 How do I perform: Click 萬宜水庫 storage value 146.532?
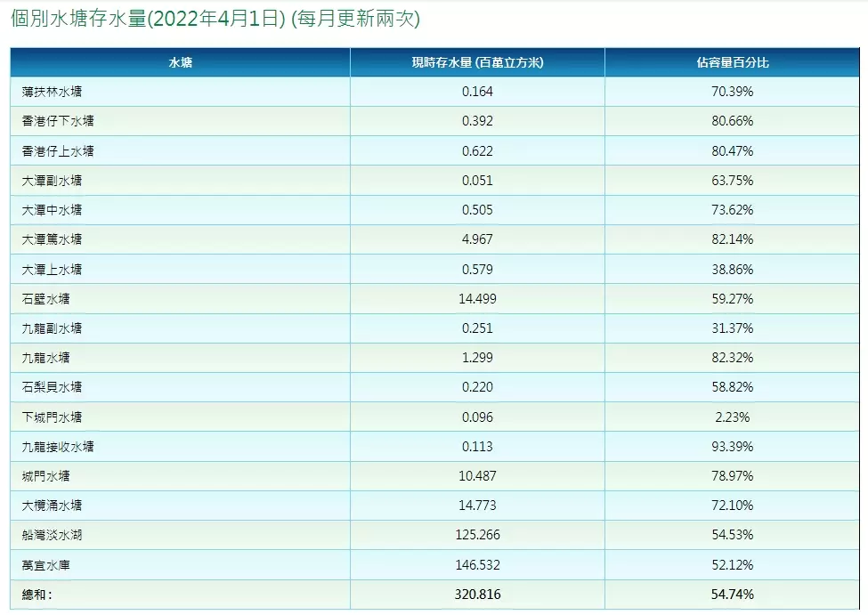pos(477,564)
